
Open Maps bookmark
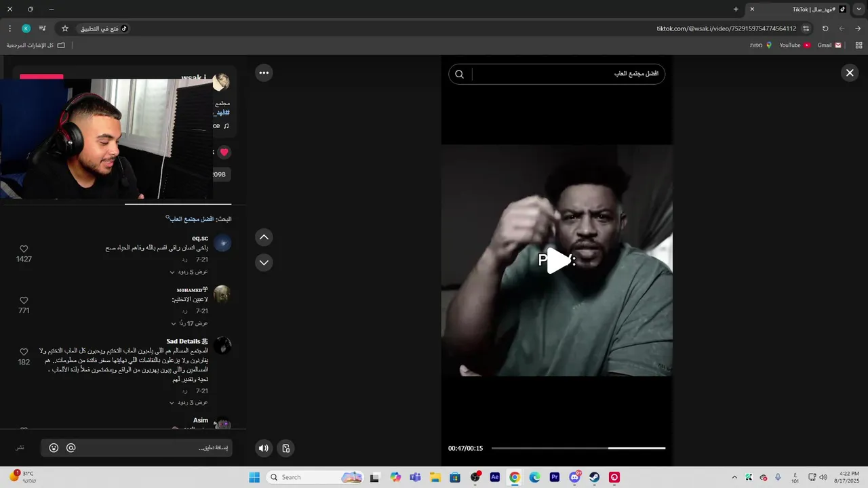pos(760,45)
